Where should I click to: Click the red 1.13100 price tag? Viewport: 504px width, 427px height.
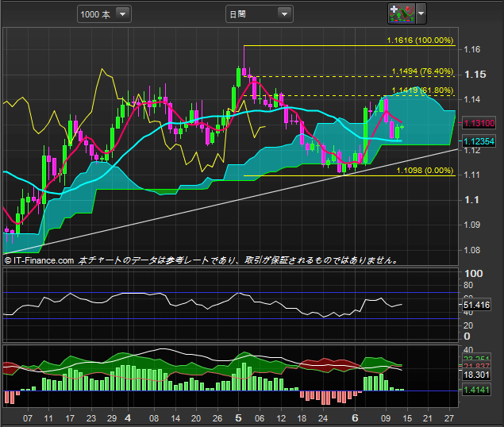[x=479, y=123]
